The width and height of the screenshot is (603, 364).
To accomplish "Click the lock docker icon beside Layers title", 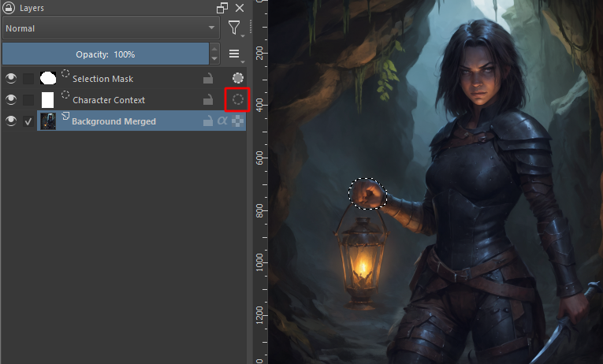I will coord(8,8).
